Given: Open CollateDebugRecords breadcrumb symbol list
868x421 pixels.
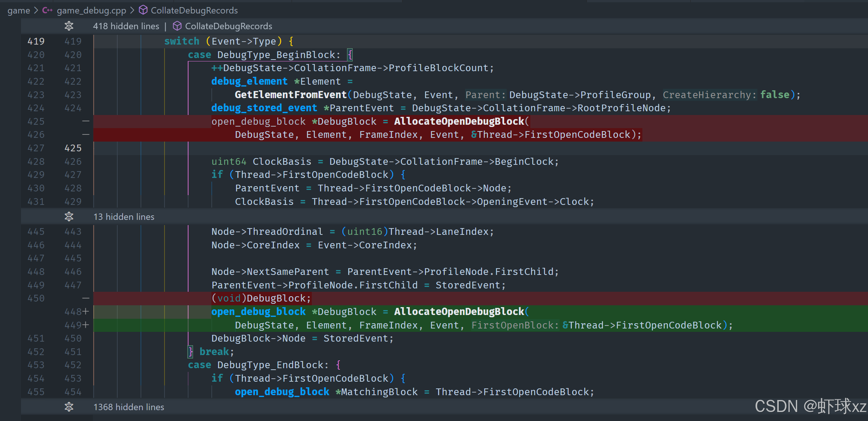Looking at the screenshot, I should click(x=194, y=10).
